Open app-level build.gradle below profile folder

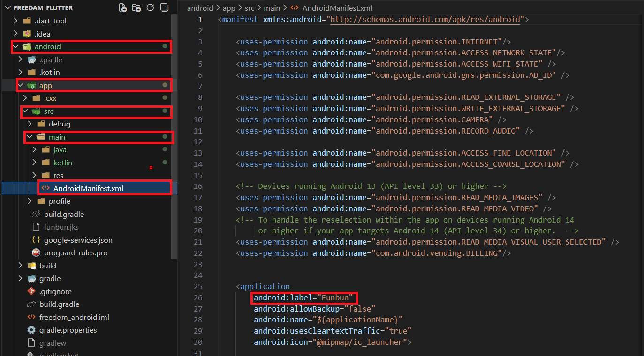point(64,214)
